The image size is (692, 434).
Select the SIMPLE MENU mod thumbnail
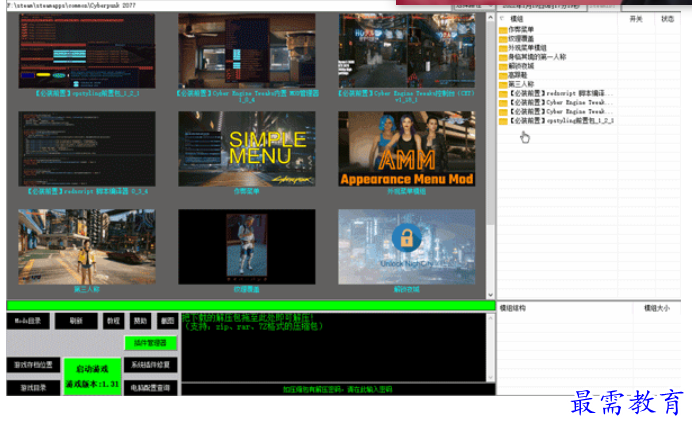(247, 149)
